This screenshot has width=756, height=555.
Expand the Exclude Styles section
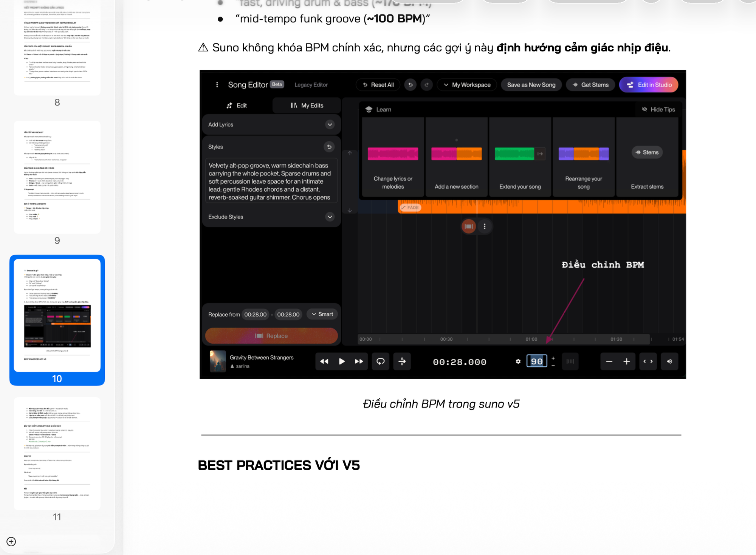(330, 217)
